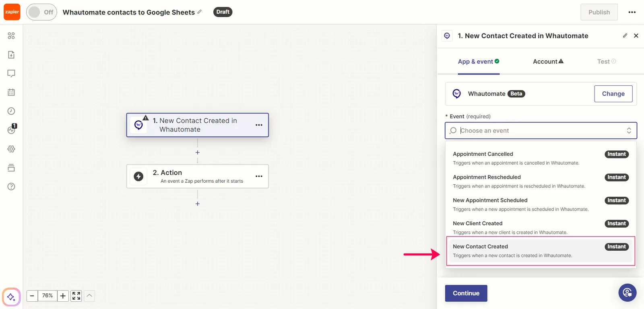Open the top-right more options menu
The image size is (644, 309).
pyautogui.click(x=632, y=12)
